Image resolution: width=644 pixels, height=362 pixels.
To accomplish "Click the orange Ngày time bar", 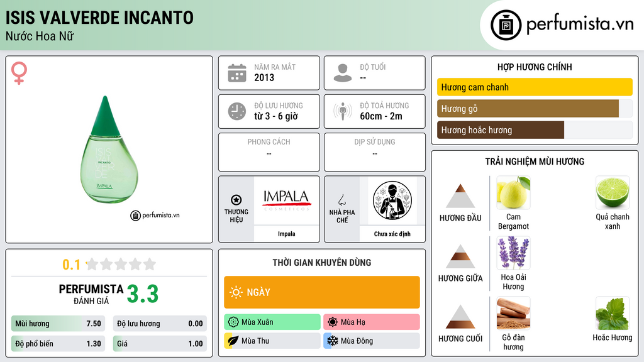I will [x=322, y=292].
